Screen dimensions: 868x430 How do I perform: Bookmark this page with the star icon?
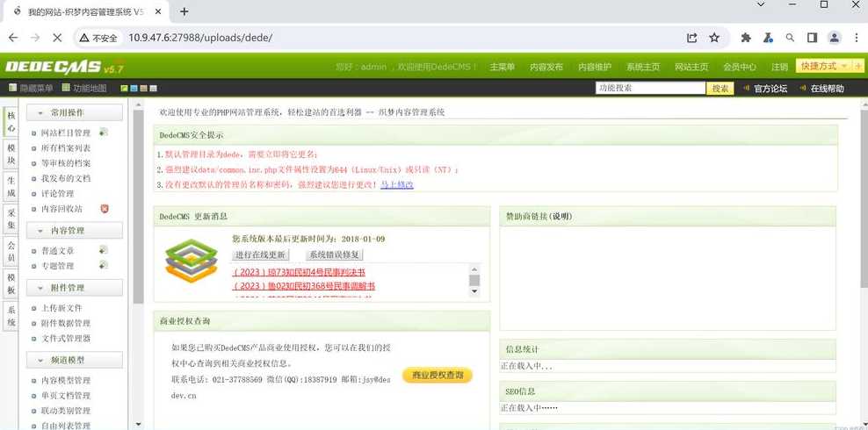[714, 38]
